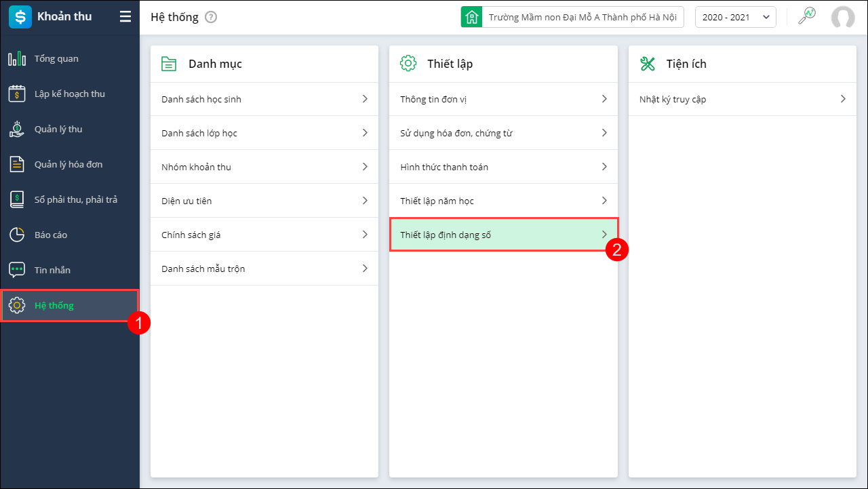This screenshot has width=868, height=489.
Task: Select Hệ thống in the sidebar
Action: (54, 306)
